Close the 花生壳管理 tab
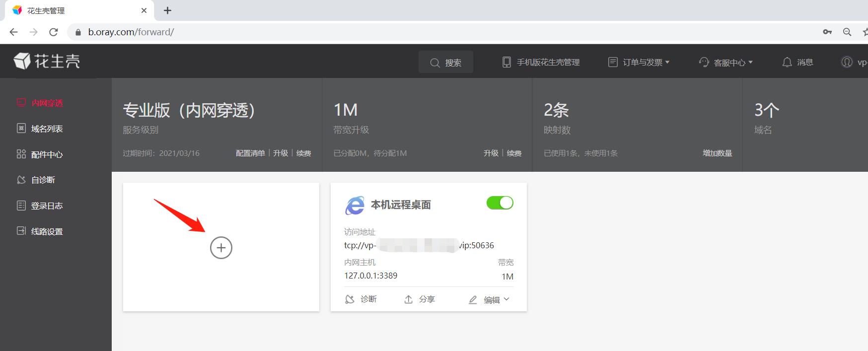868x351 pixels. (144, 10)
